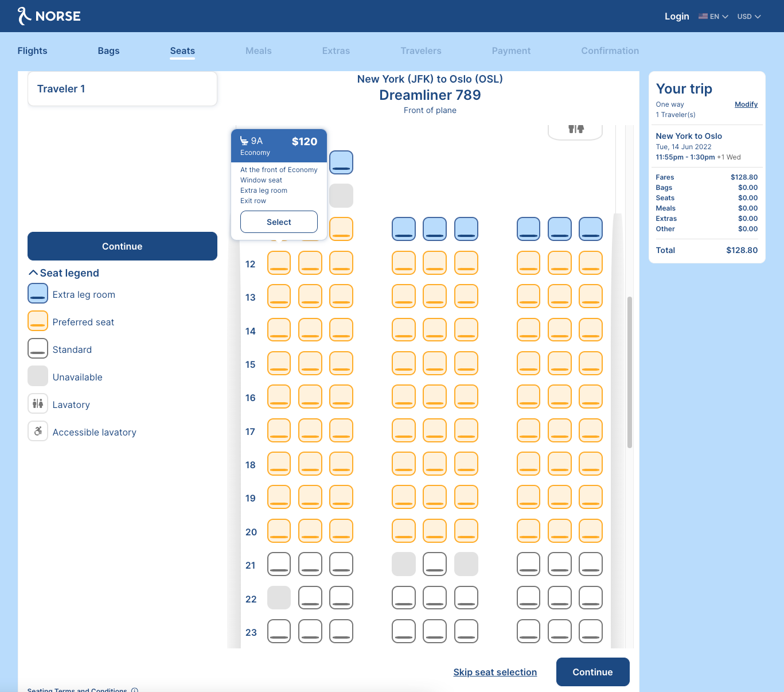Pick row 18 left-section middle seat

pyautogui.click(x=310, y=464)
